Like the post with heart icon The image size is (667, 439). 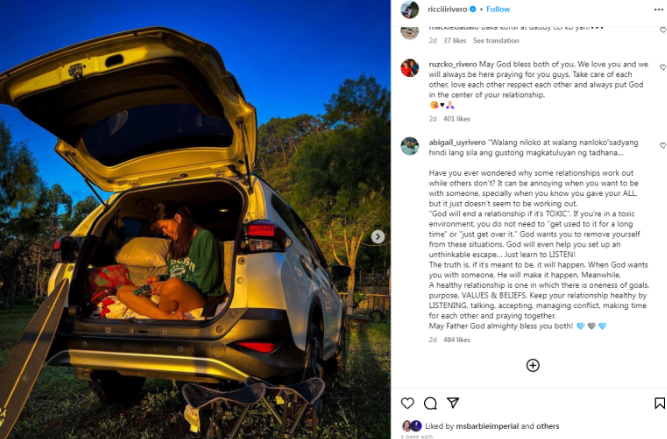407,403
